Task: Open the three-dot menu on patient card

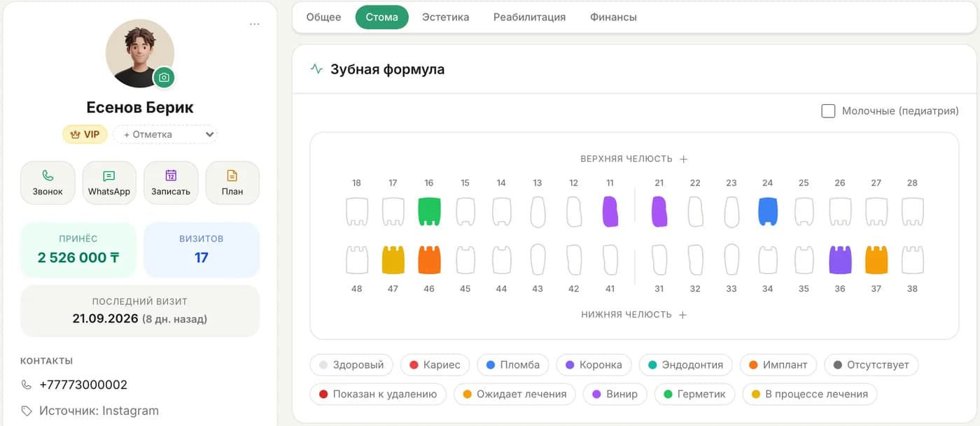Action: [255, 24]
